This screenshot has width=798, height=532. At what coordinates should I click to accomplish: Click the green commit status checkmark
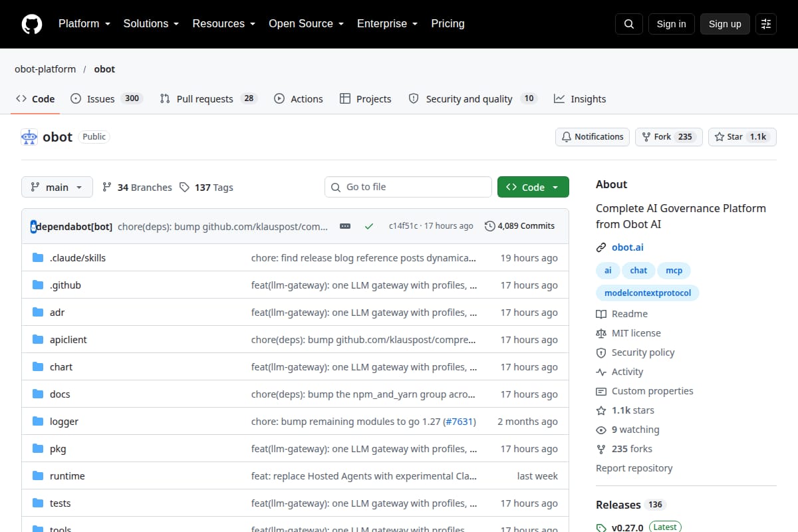[369, 226]
